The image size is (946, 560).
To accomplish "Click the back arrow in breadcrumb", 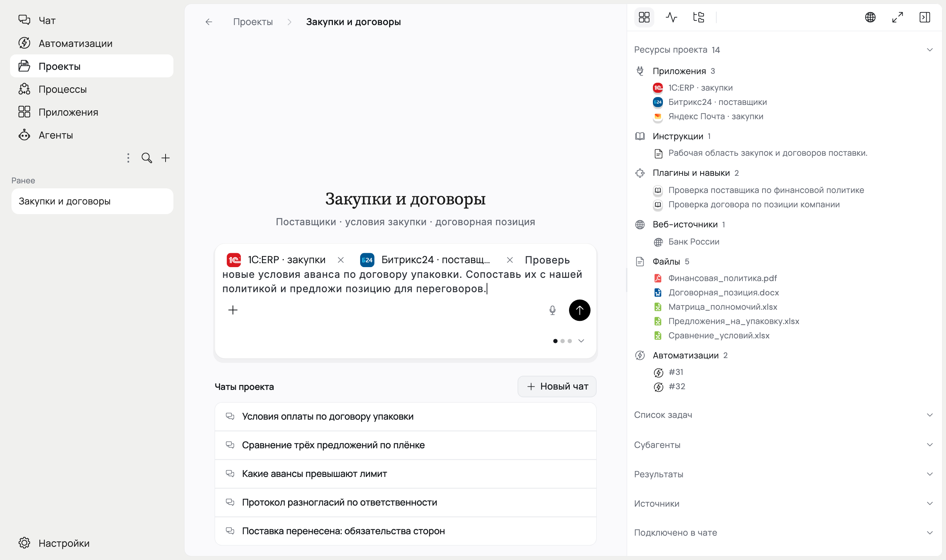I will [209, 22].
